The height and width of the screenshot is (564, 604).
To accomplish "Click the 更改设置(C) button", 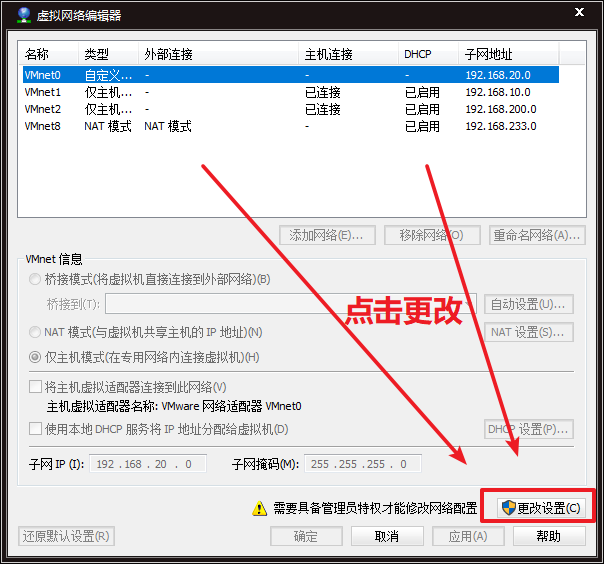I will 541,508.
